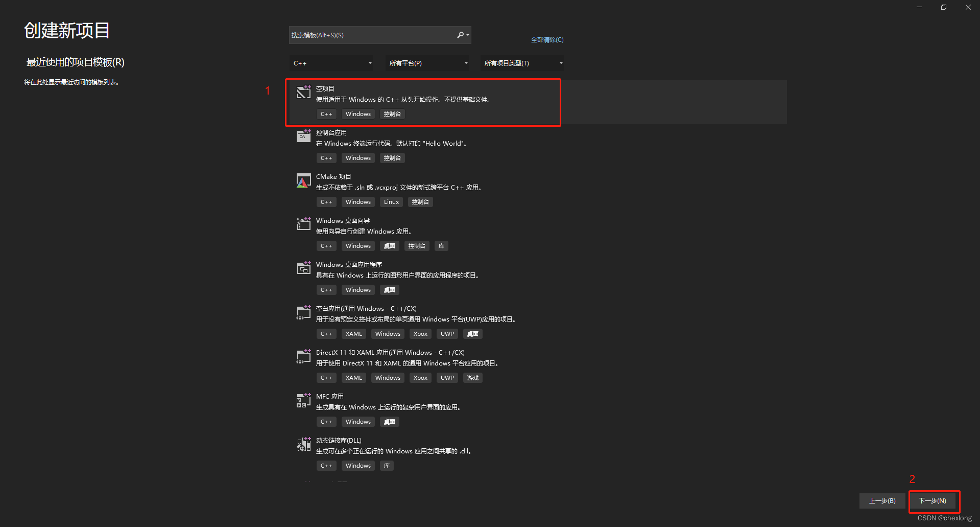The image size is (980, 527).
Task: Select the 控制台应用 template title
Action: click(331, 133)
